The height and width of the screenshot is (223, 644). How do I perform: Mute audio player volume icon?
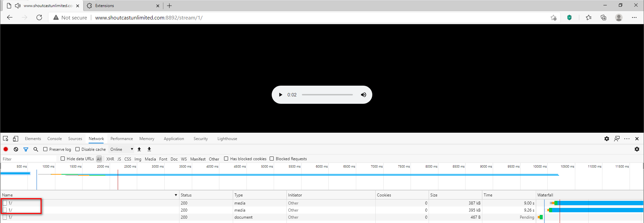363,95
